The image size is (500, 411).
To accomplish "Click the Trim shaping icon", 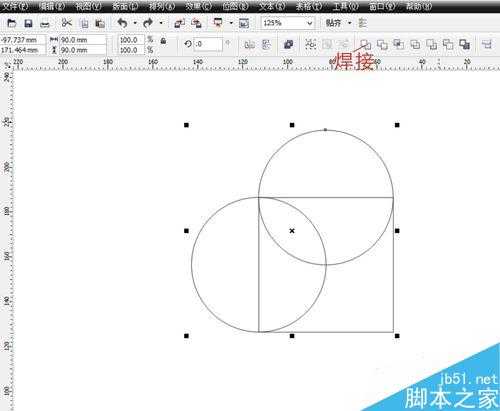I will 382,44.
